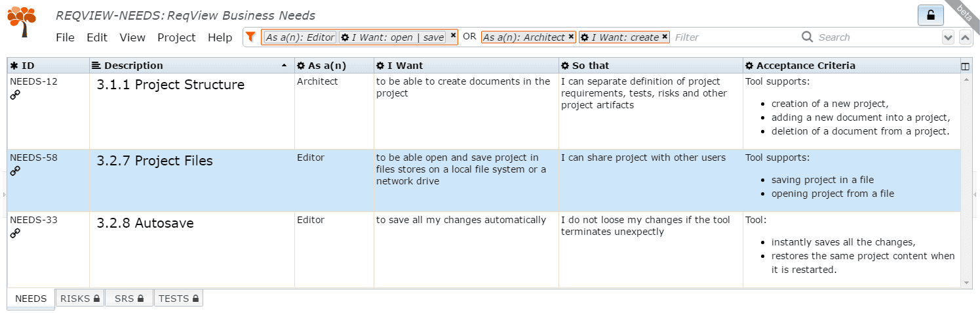Toggle the project lock button

pos(931,15)
